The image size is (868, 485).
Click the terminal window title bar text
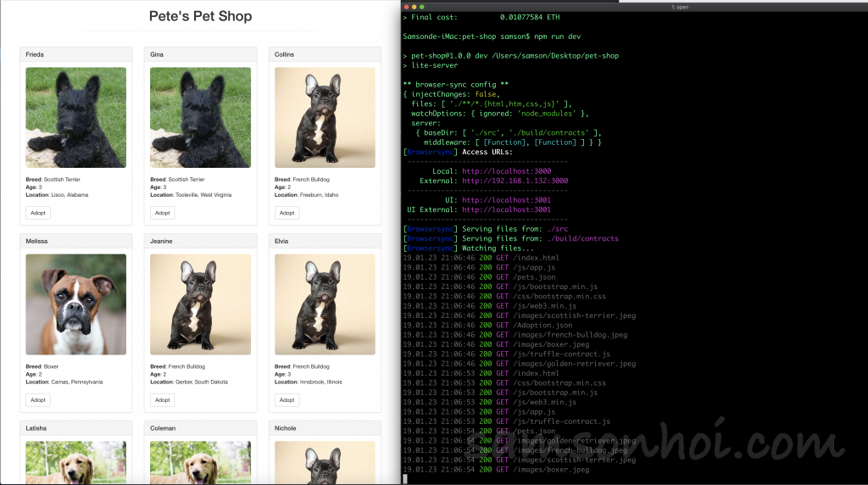coord(681,7)
